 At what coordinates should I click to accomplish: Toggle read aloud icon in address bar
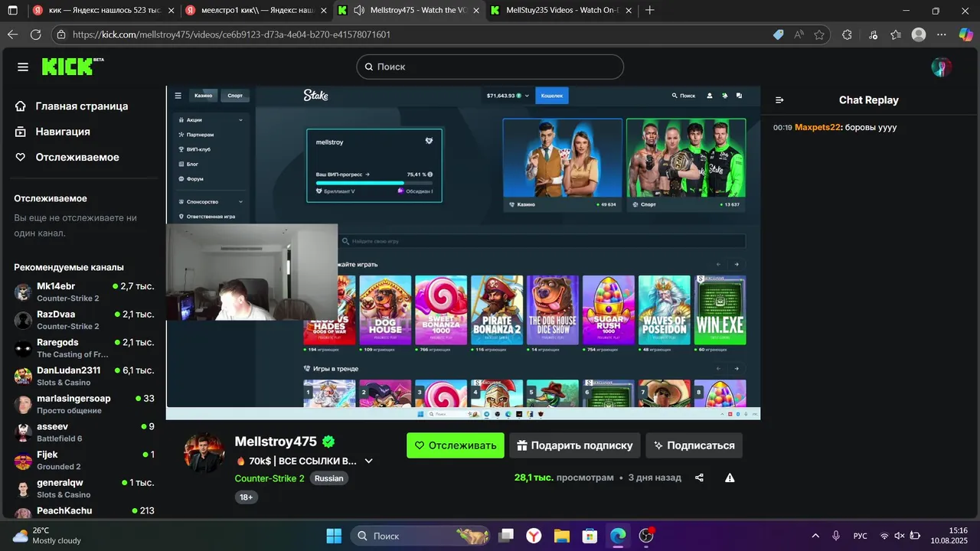pos(799,34)
